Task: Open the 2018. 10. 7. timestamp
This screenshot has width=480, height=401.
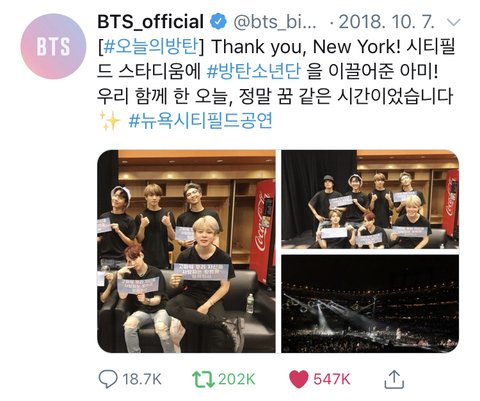Action: pos(387,22)
